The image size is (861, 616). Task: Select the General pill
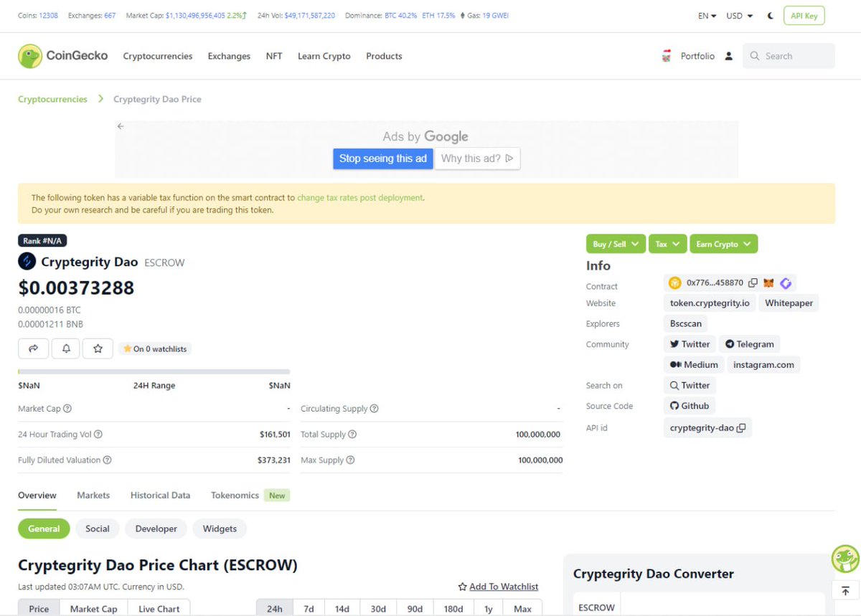44,529
